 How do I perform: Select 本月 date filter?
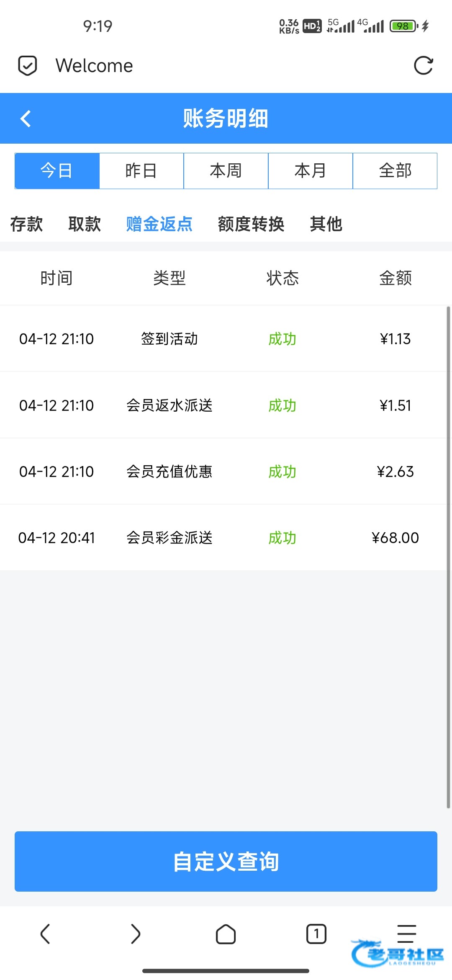click(x=311, y=171)
